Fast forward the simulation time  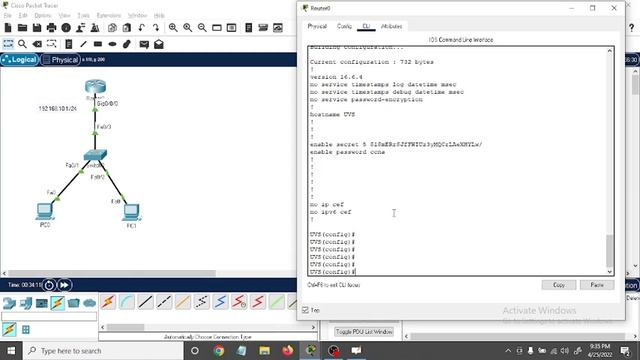point(64,285)
